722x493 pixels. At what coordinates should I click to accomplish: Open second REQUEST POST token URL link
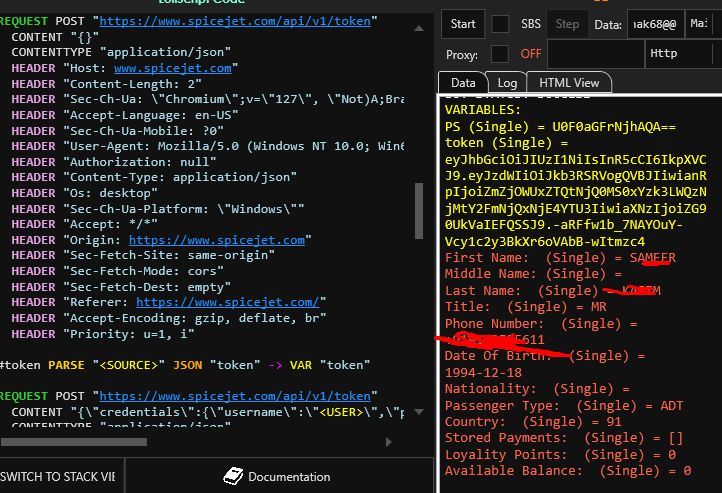[235, 396]
